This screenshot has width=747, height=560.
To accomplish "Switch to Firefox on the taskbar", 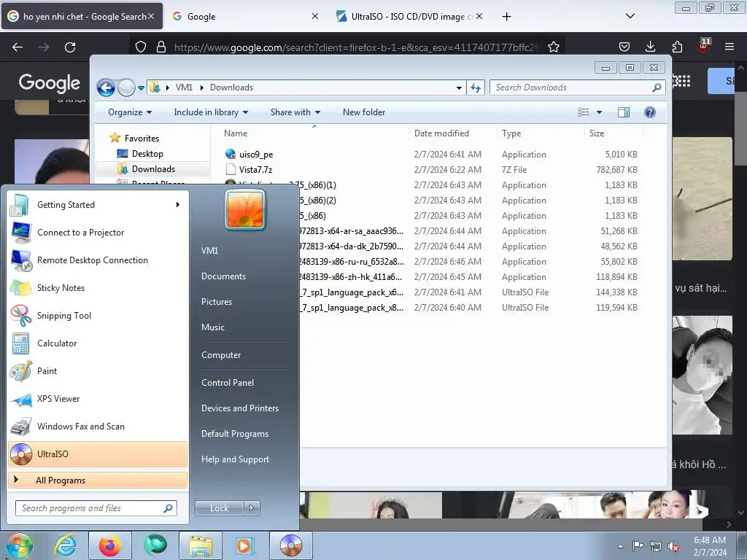I will (x=109, y=545).
